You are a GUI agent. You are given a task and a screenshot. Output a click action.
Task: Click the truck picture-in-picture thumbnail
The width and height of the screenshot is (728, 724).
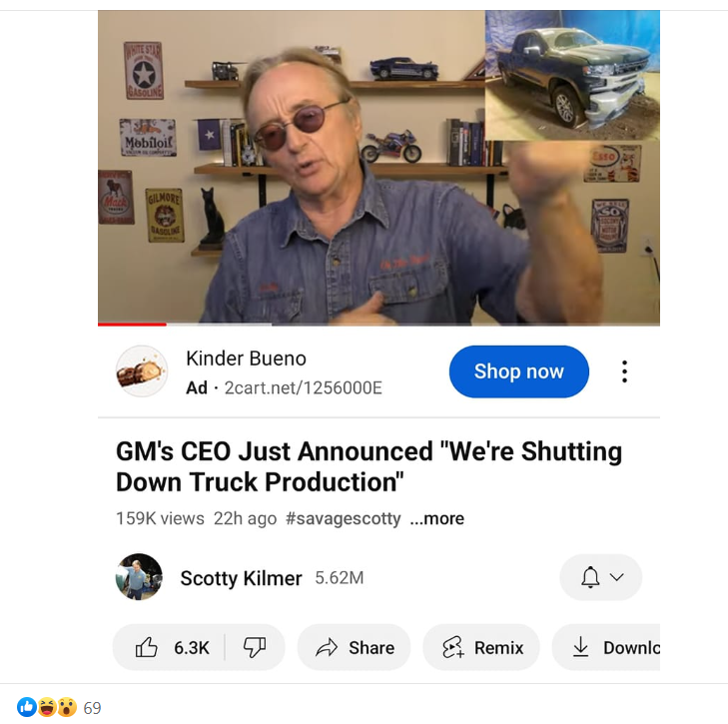(x=571, y=75)
